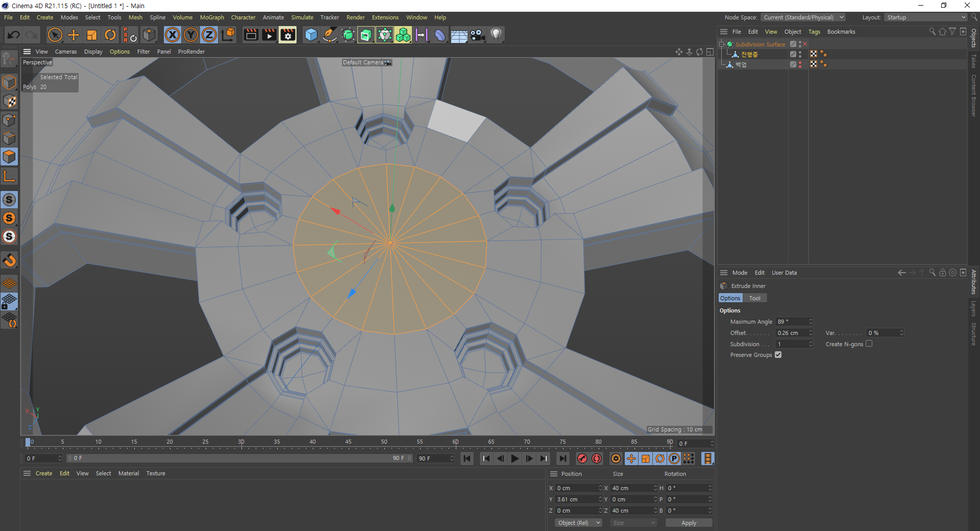Image resolution: width=980 pixels, height=531 pixels.
Task: Play the animation forward
Action: (514, 458)
